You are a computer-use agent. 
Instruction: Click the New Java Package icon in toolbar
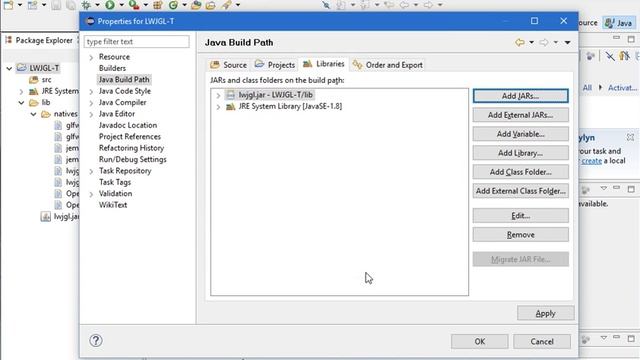coord(158,5)
